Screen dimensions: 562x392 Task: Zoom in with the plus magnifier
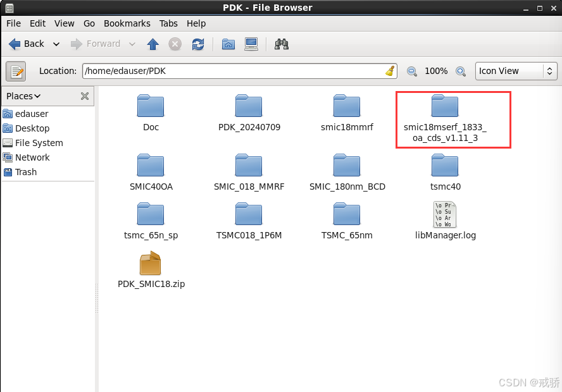click(x=461, y=71)
